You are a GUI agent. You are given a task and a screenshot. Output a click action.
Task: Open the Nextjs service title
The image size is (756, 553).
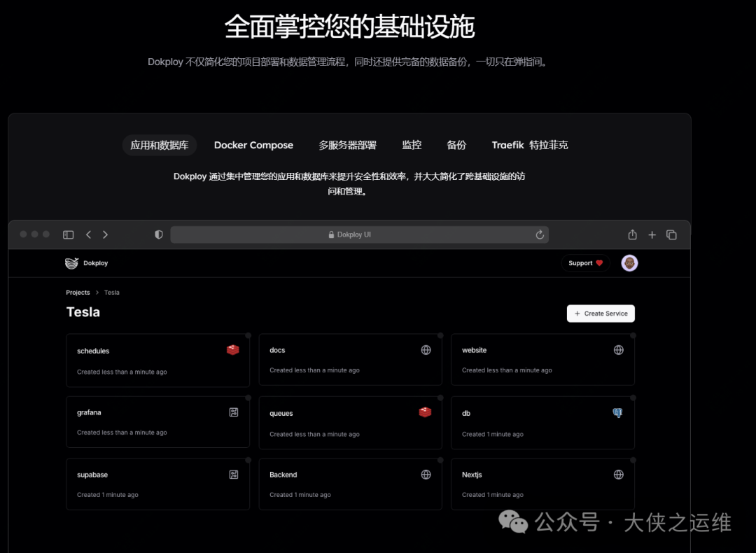point(472,475)
